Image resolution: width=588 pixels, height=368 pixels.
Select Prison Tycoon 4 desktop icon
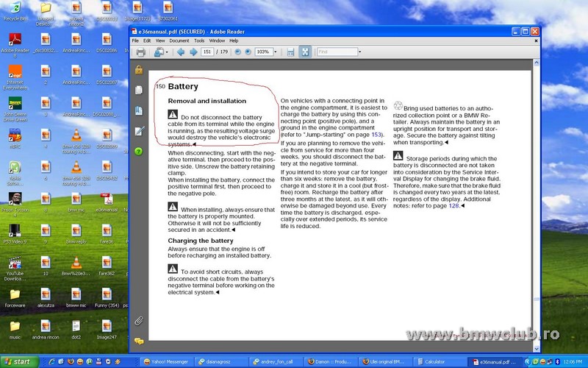[15, 205]
